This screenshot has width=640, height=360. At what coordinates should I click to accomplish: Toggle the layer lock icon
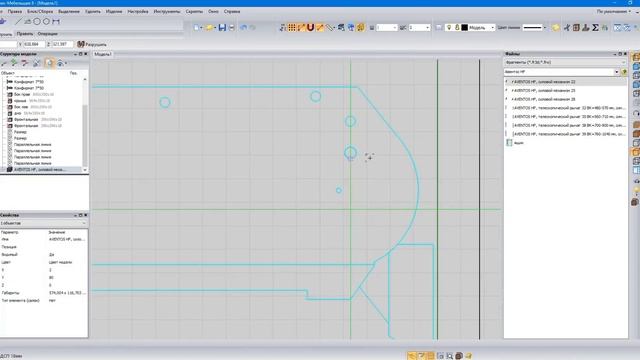coord(457,27)
